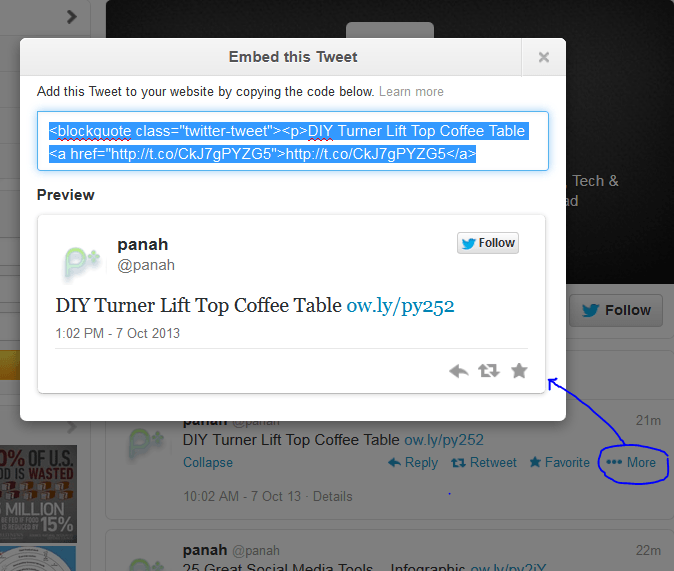Click the chevron arrow in left sidebar top
674x571 pixels.
click(x=71, y=17)
